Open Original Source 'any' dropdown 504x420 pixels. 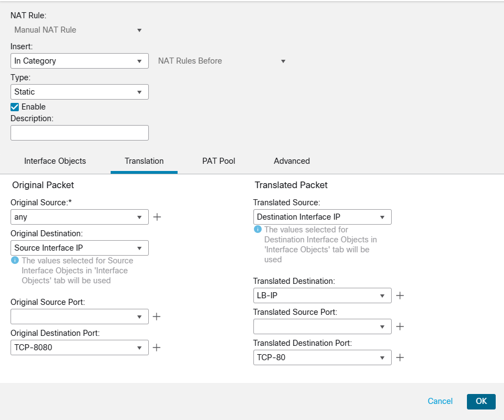[80, 217]
